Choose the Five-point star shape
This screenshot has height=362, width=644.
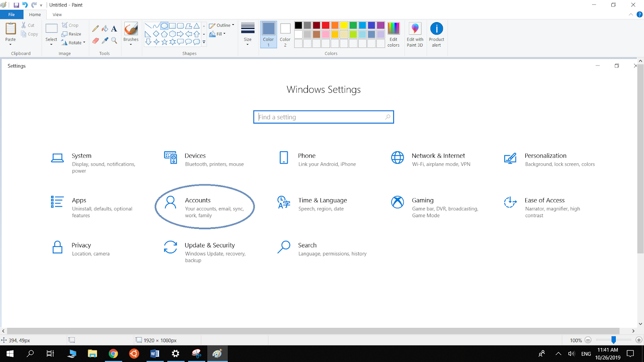tap(164, 41)
